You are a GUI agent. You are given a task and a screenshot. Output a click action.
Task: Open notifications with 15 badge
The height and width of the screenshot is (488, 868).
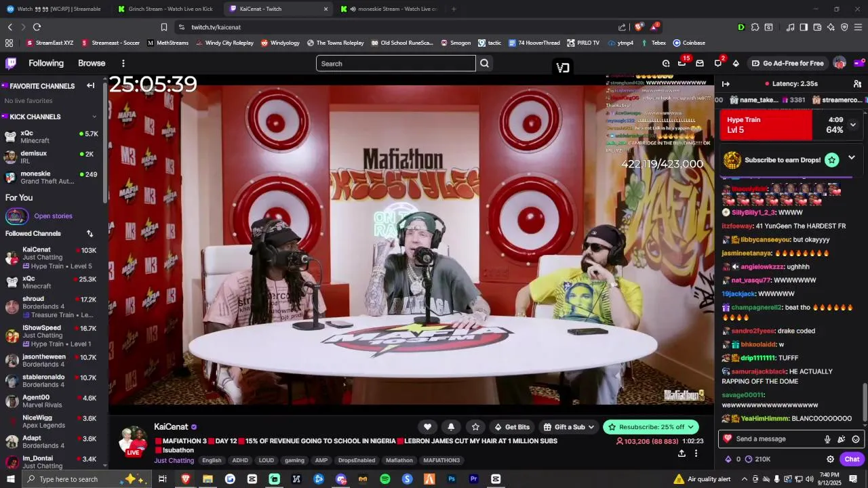point(682,63)
